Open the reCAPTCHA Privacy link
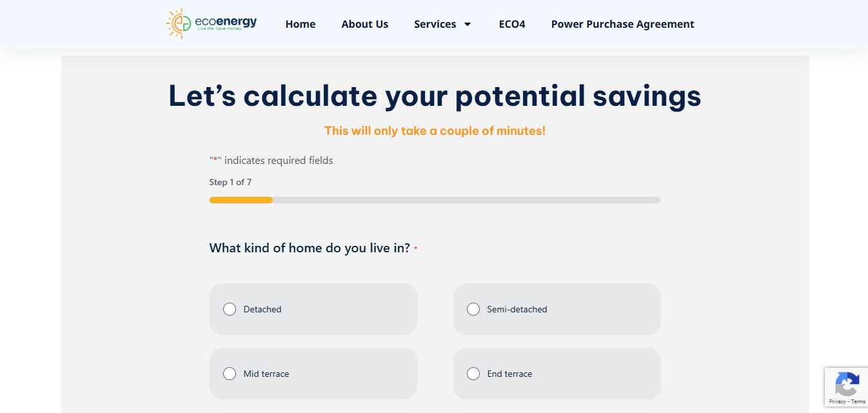Viewport: 868px width, 413px height. coord(837,402)
